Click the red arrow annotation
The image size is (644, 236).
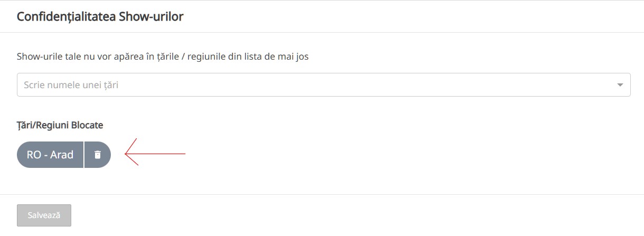click(155, 154)
